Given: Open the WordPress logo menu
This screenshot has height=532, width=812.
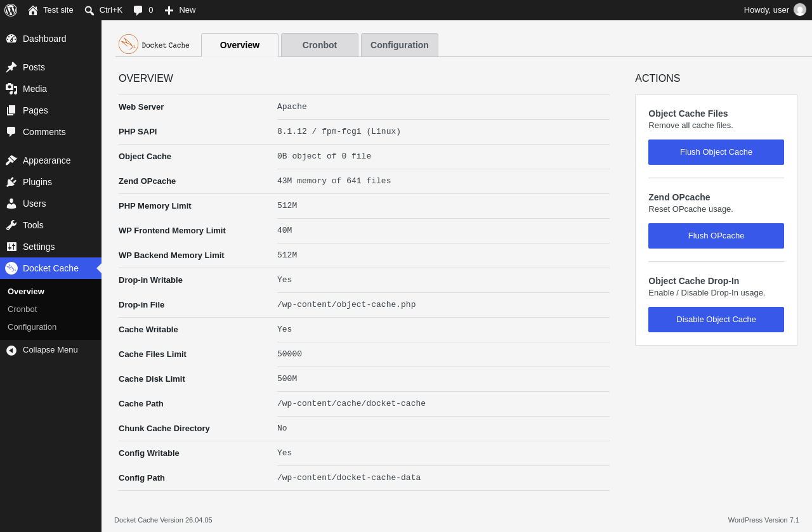Looking at the screenshot, I should coord(11,10).
